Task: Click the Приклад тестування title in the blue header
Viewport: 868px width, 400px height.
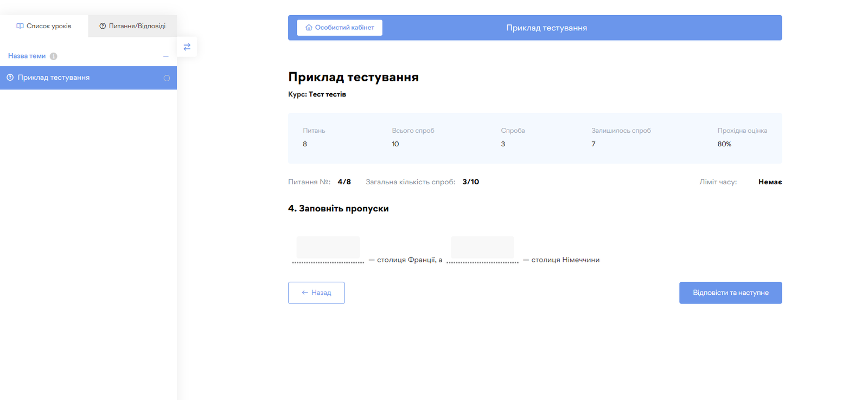Action: click(546, 28)
